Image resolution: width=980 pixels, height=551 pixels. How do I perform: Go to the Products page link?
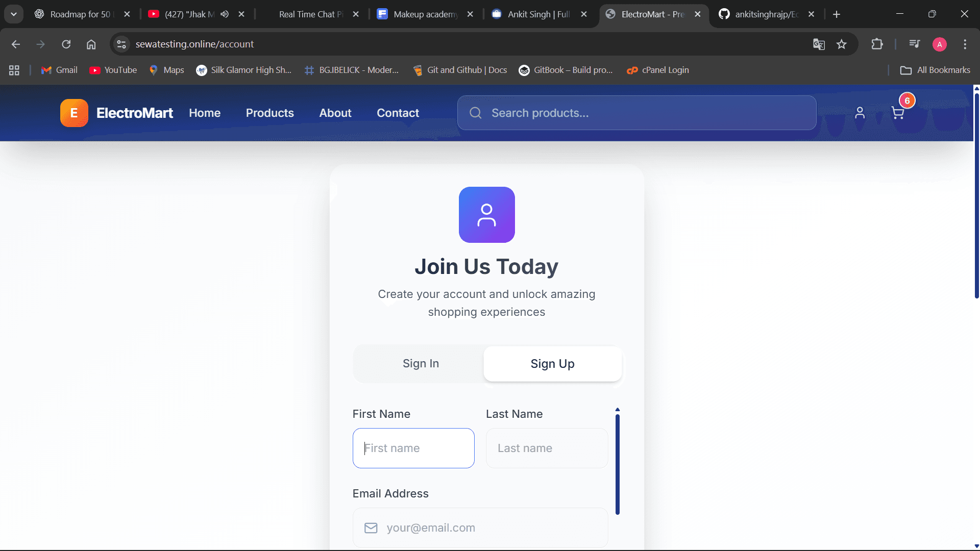269,113
